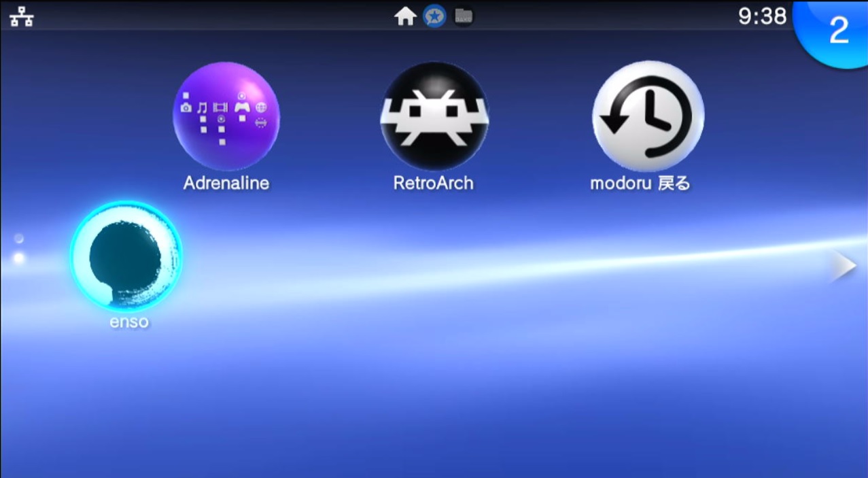Click the network status icon
This screenshot has height=478, width=868.
click(22, 16)
